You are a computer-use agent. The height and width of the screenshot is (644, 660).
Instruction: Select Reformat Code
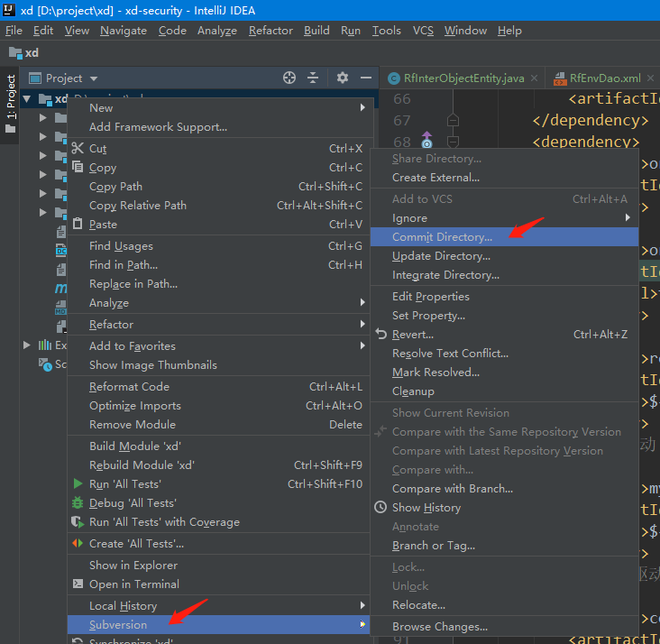click(x=218, y=386)
